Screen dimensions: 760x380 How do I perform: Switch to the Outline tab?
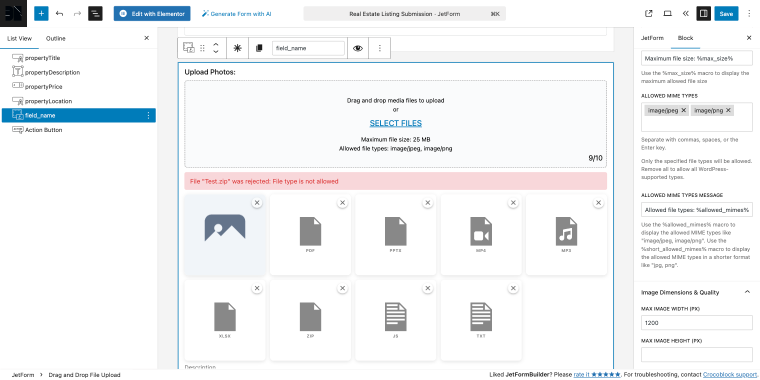56,38
